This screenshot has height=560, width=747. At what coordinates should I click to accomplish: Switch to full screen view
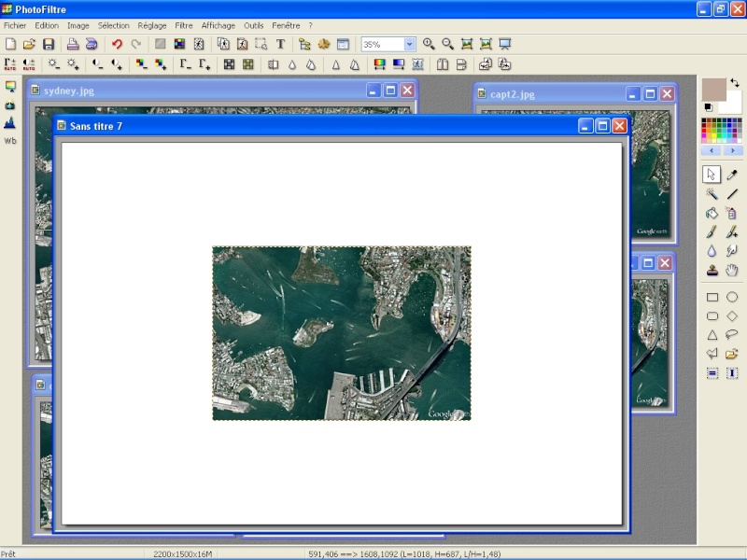click(x=505, y=44)
